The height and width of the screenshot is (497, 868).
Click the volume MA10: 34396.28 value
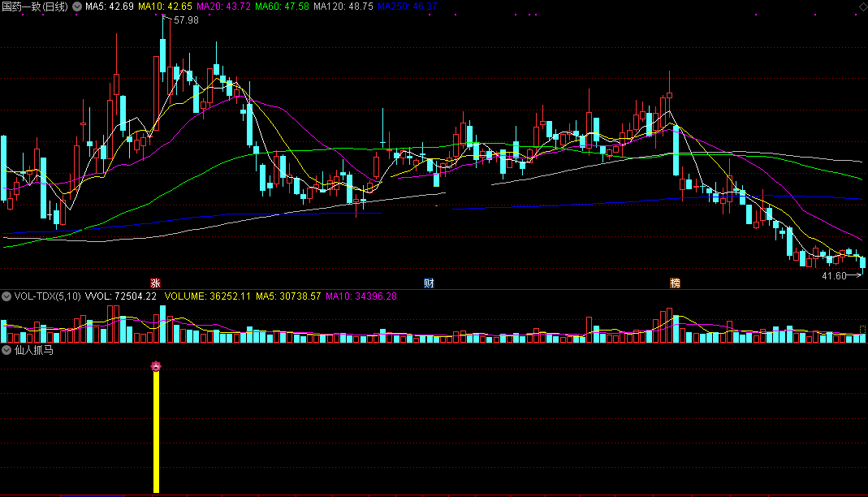pyautogui.click(x=361, y=296)
